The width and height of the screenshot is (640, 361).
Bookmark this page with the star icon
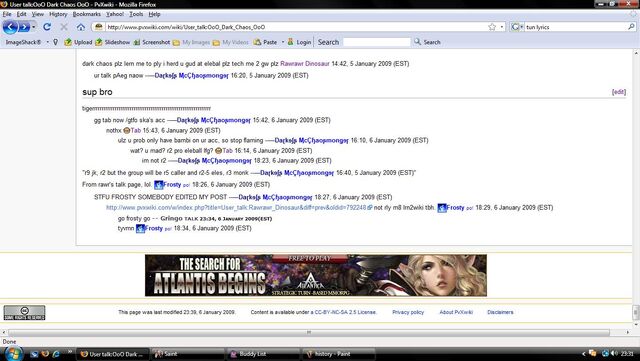[x=492, y=27]
